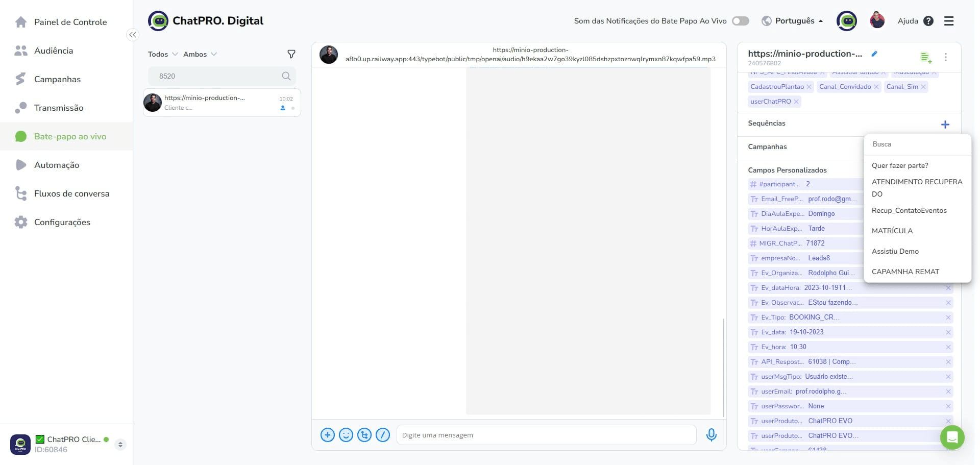980x465 pixels.
Task: Delete the userMsgTipo custom field
Action: tap(948, 377)
